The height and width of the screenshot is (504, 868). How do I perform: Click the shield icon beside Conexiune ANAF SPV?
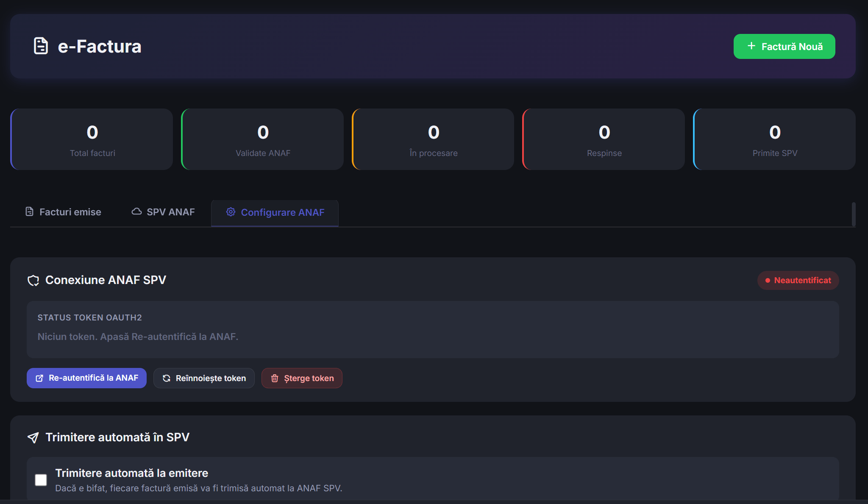[33, 280]
